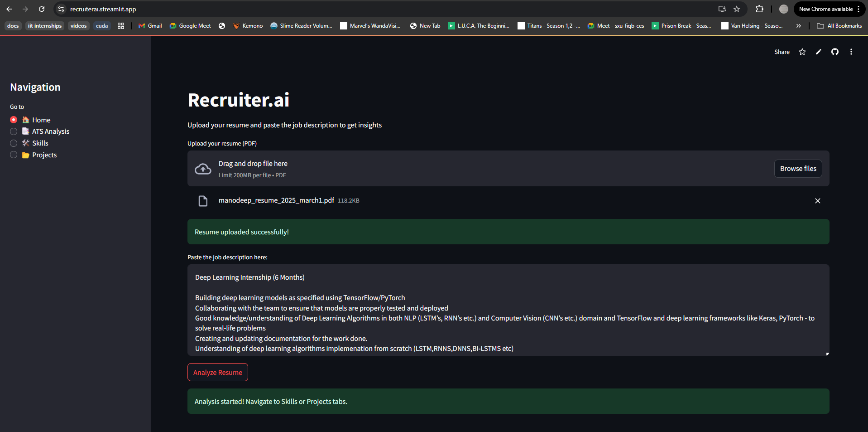Open the Chrome apps grid icon
868x432 pixels.
[x=121, y=26]
